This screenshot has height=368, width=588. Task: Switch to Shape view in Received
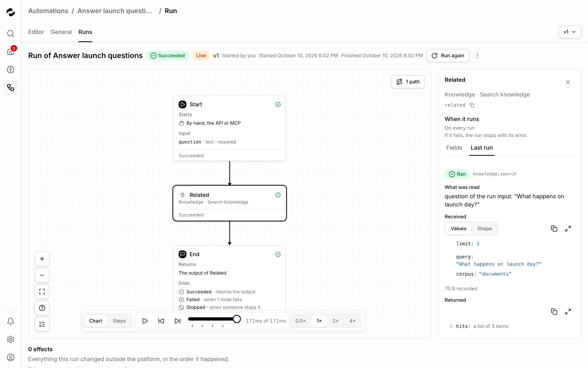(484, 229)
